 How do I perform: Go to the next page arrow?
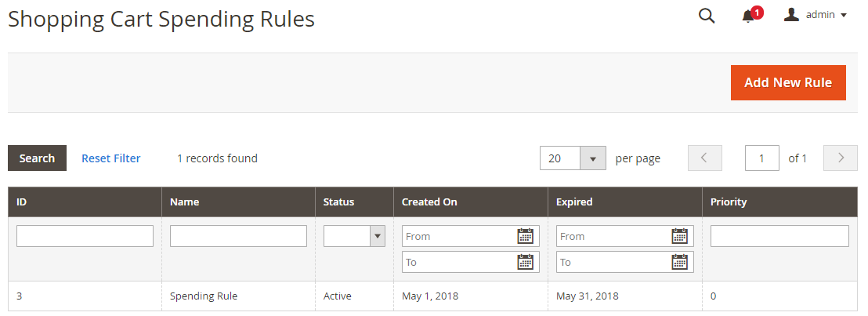(x=841, y=158)
